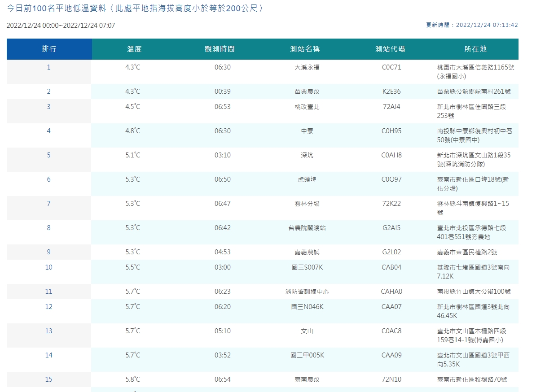Select station name 雲林分場
Image resolution: width=545 pixels, height=392 pixels.
pos(307,204)
